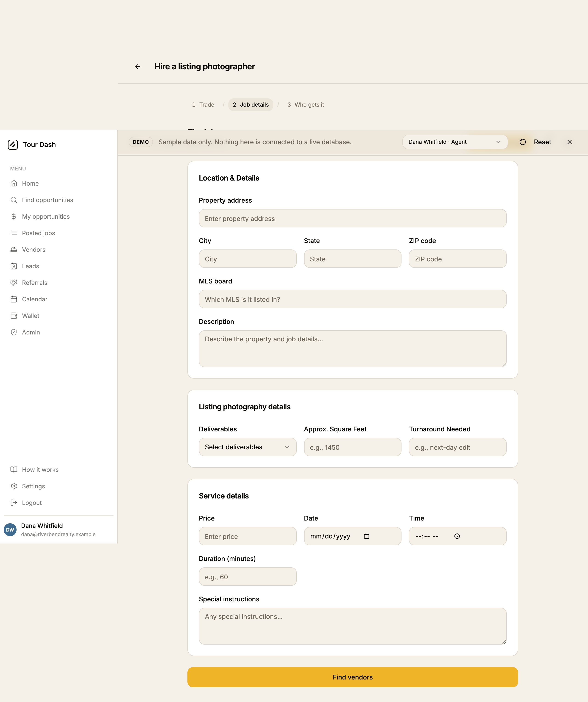Focus the Approx. Square Feet field
This screenshot has height=702, width=588.
point(352,447)
